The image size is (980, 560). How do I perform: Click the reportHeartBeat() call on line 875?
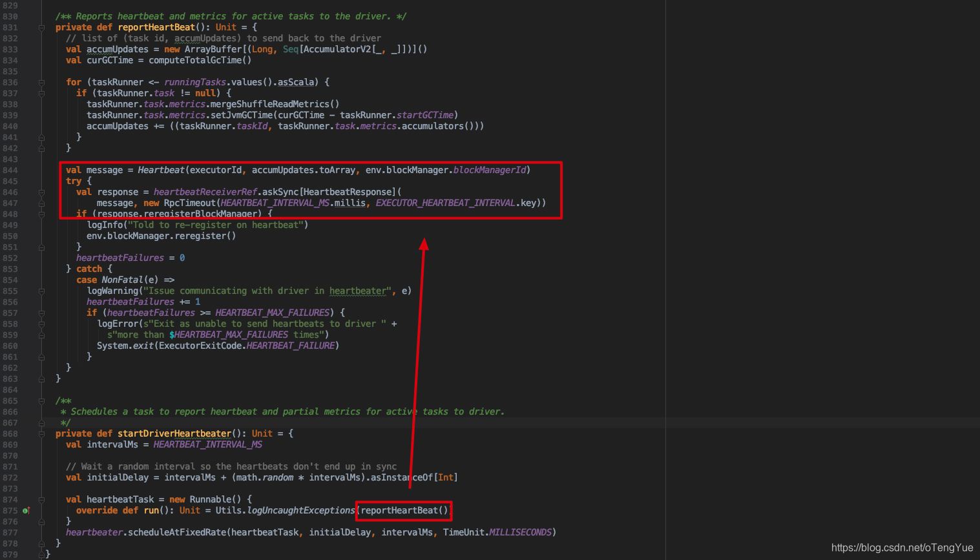[404, 510]
